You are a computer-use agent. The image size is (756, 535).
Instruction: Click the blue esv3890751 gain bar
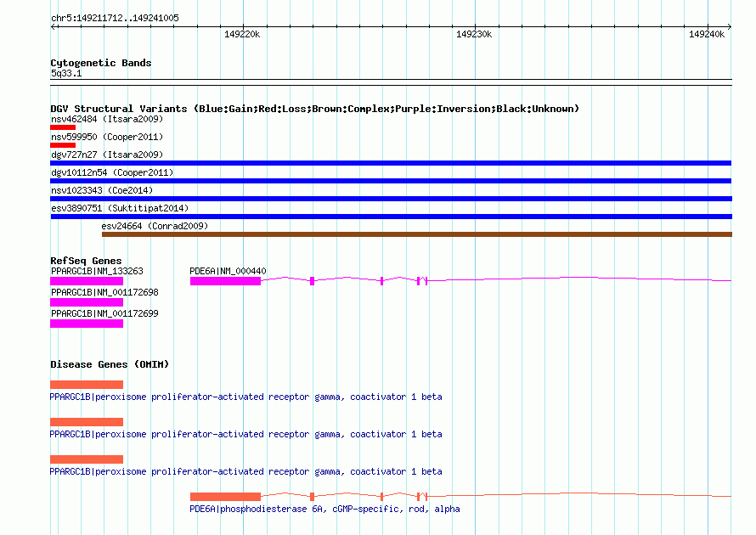click(391, 217)
